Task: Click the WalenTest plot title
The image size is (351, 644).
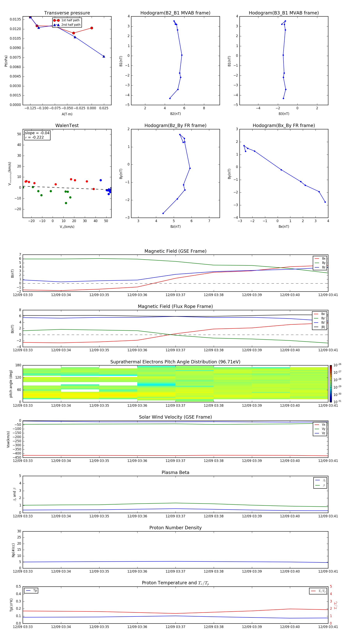Action: point(67,125)
